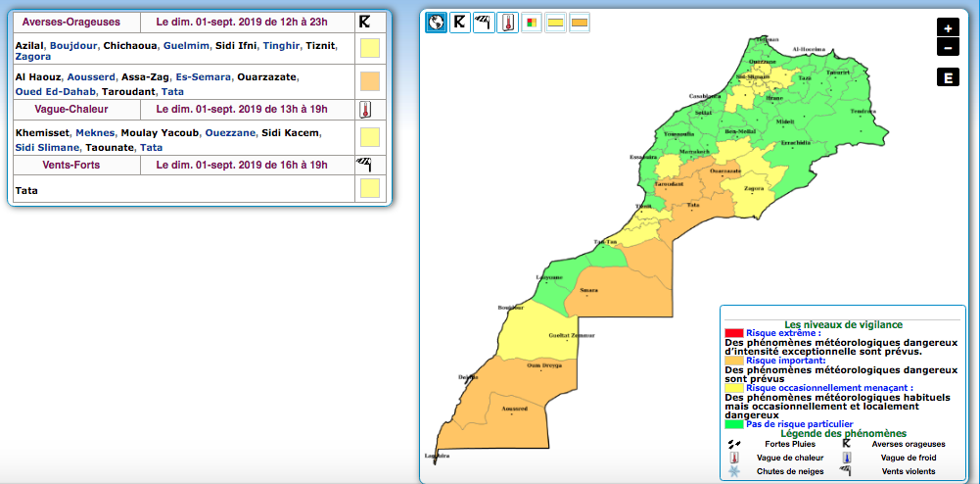
Task: Click the windsock icon in Vents-Forts row
Action: 365,166
